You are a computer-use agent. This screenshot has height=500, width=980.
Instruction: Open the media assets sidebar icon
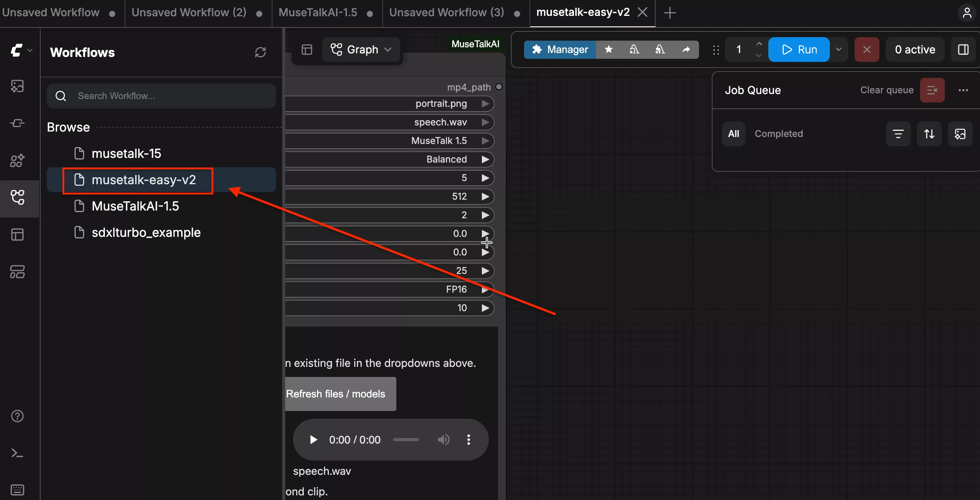[x=17, y=86]
